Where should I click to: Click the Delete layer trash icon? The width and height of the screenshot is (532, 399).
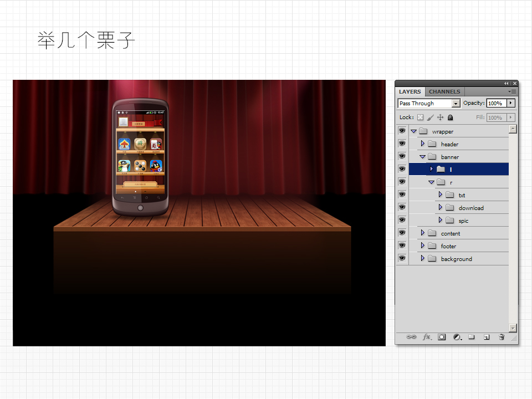(502, 337)
